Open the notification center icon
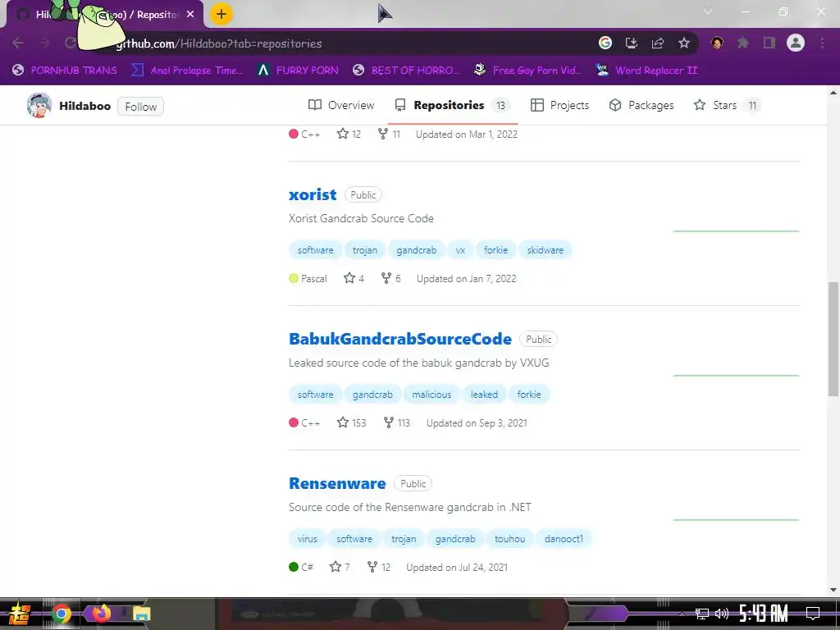The height and width of the screenshot is (630, 840). pyautogui.click(x=813, y=614)
